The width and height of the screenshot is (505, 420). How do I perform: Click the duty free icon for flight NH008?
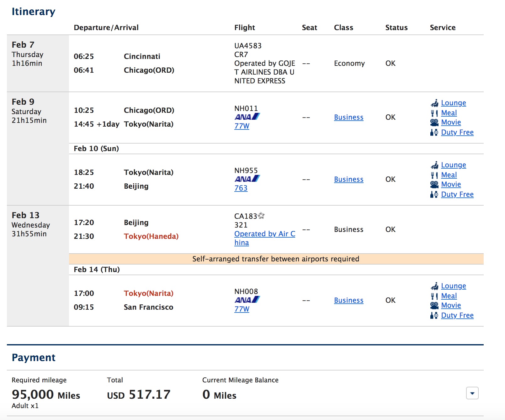tap(434, 316)
